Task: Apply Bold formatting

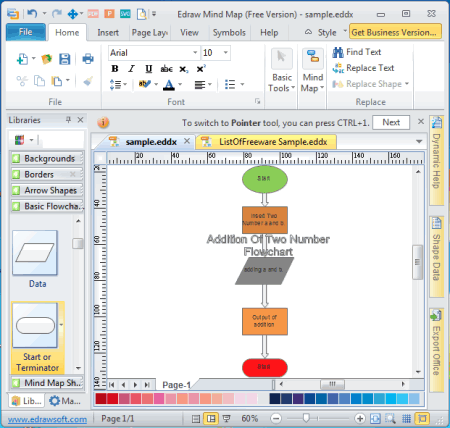Action: point(115,69)
